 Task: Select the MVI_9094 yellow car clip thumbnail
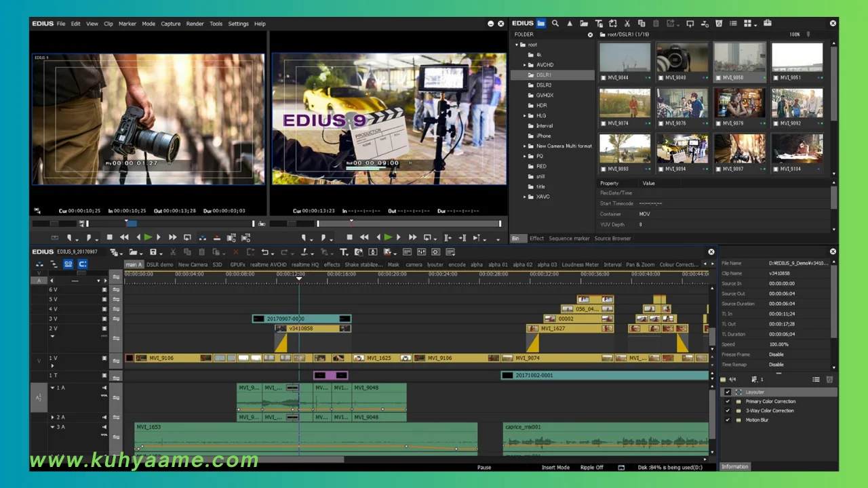coord(682,152)
